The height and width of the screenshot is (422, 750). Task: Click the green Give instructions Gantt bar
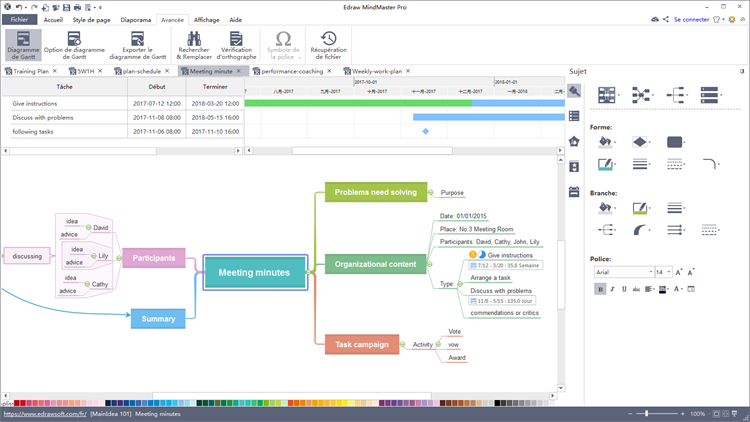[358, 103]
